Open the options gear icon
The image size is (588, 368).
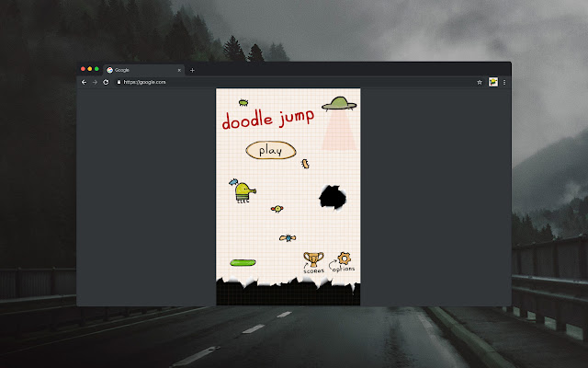[344, 258]
